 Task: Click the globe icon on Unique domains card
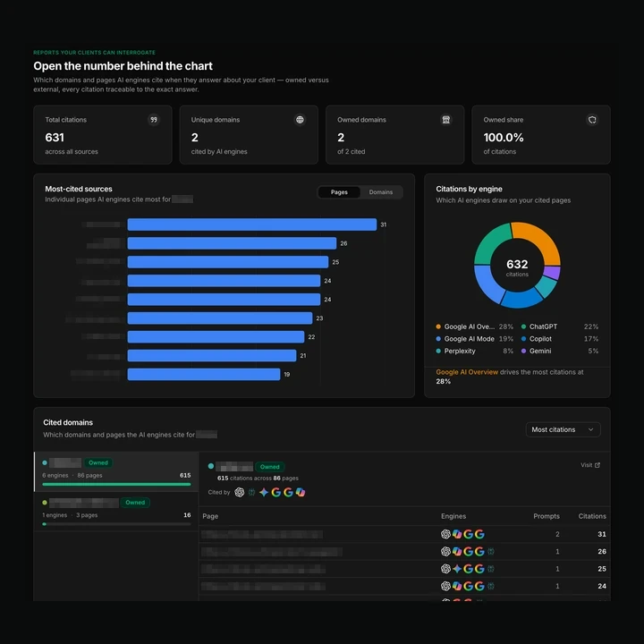point(300,120)
